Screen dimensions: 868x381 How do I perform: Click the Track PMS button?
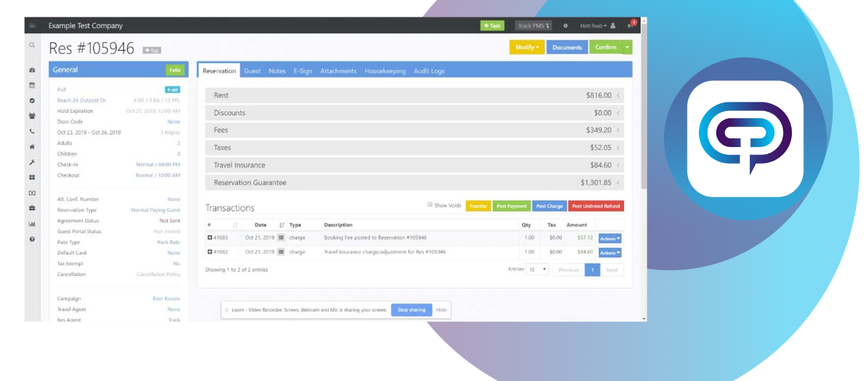tap(534, 26)
